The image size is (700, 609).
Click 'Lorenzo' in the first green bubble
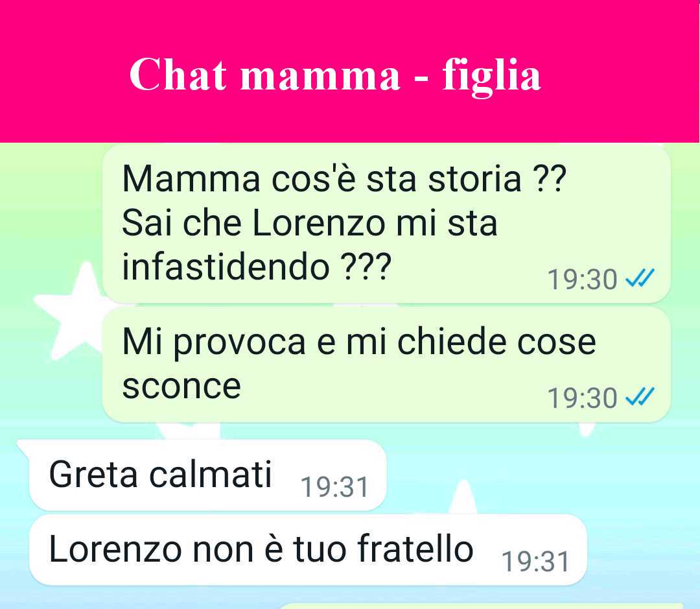[x=319, y=223]
